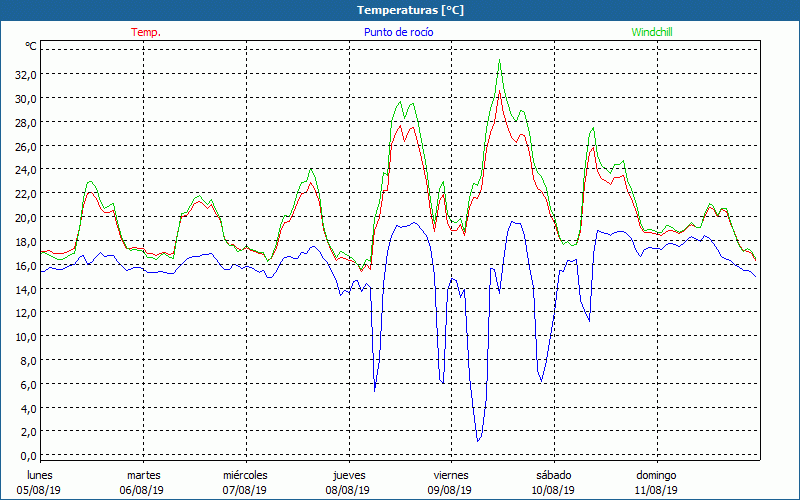The width and height of the screenshot is (800, 500).
Task: Click the '8,0' y-axis value
Action: 29,361
